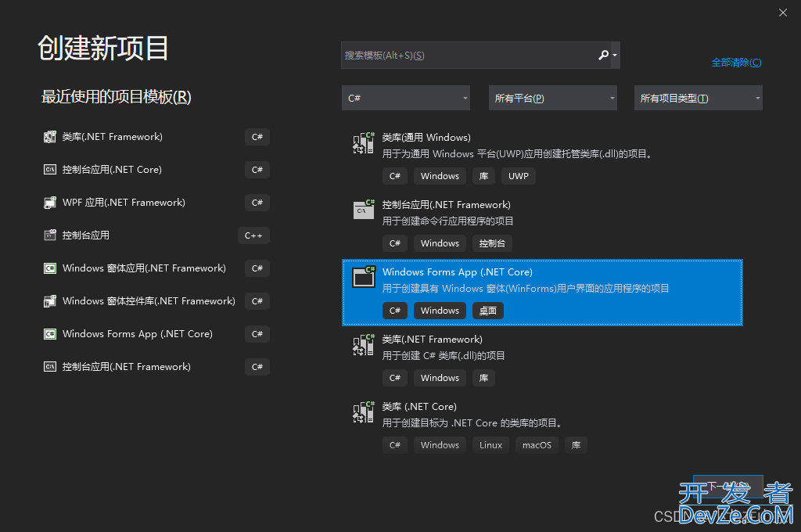The height and width of the screenshot is (532, 801).
Task: Select recent template Windows 窗体应用(.NET Framework)
Action: [x=144, y=268]
